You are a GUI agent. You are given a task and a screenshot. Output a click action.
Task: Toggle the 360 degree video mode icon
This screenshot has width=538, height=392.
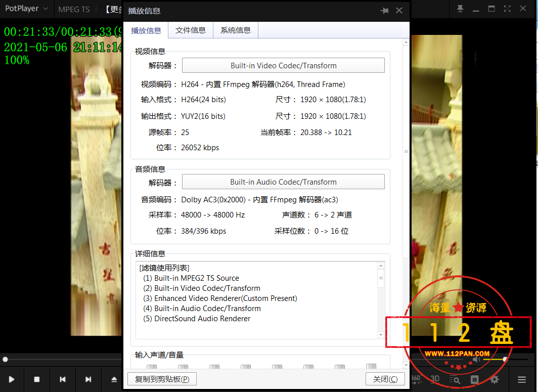coord(416,379)
